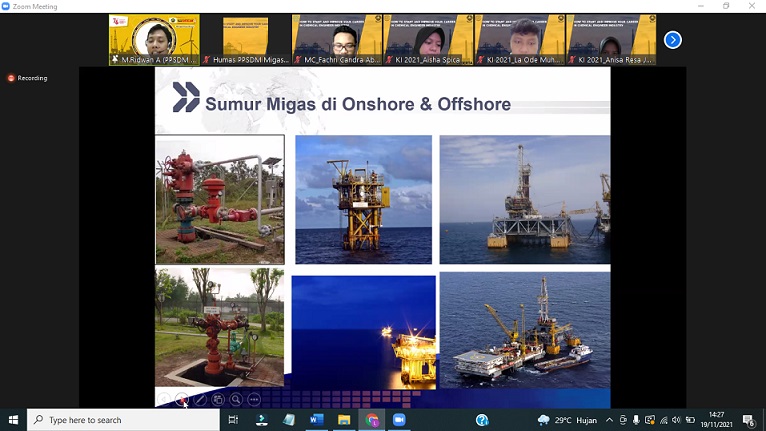Show next participants with the blue arrow

click(x=673, y=40)
